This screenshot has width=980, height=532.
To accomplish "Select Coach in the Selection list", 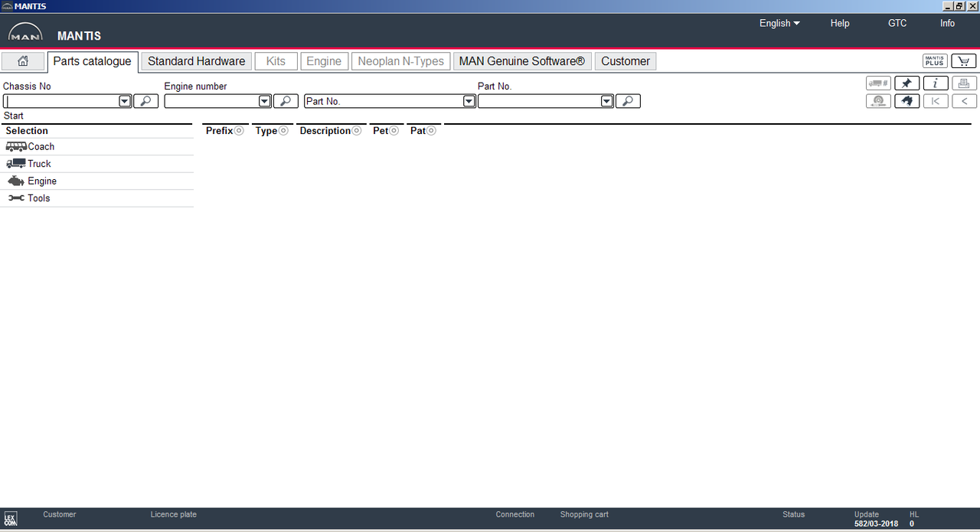I will point(96,147).
